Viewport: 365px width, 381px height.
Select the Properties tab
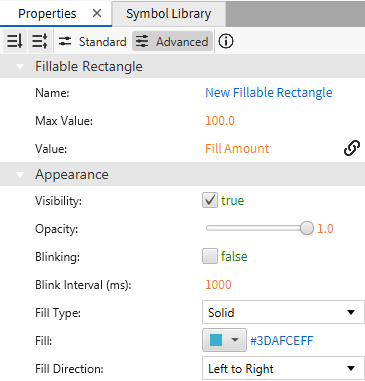(47, 14)
